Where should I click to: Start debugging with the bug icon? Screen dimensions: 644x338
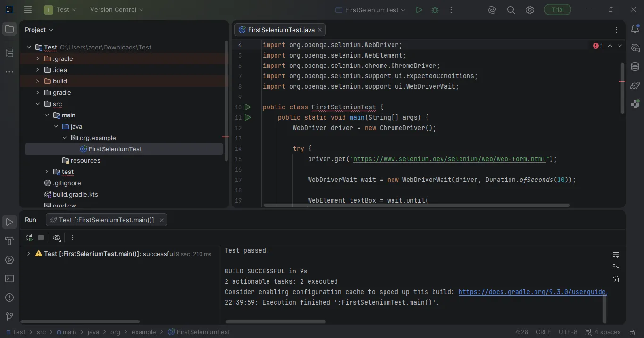tap(435, 10)
